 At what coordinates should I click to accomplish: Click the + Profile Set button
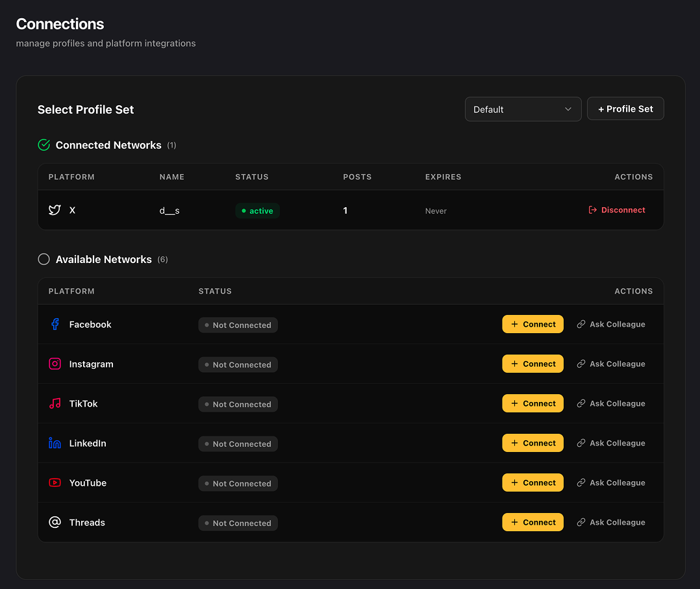coord(625,108)
